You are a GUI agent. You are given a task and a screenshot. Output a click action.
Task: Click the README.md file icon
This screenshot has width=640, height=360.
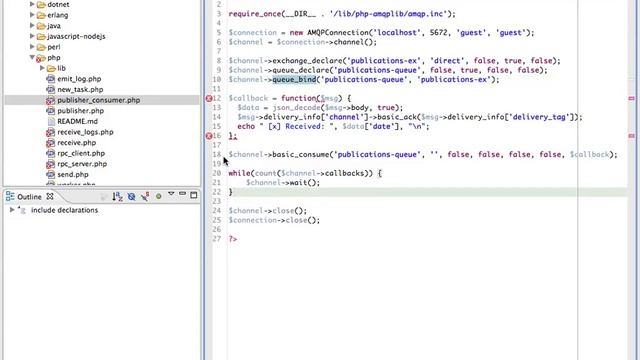(x=51, y=121)
